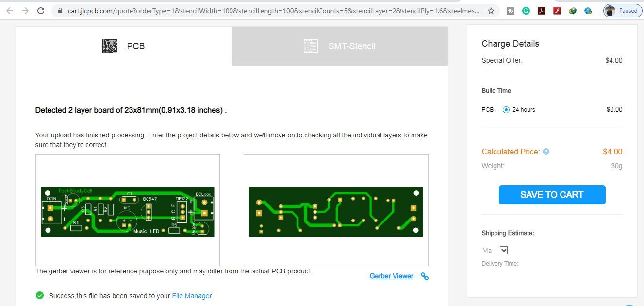Expand the shipping Via dropdown
This screenshot has height=306, width=644.
tap(504, 250)
